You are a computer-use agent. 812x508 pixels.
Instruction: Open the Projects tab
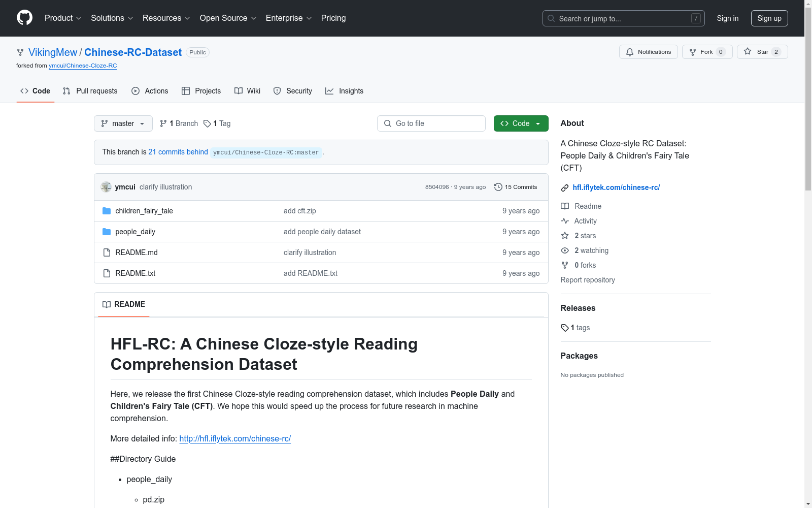click(x=201, y=91)
